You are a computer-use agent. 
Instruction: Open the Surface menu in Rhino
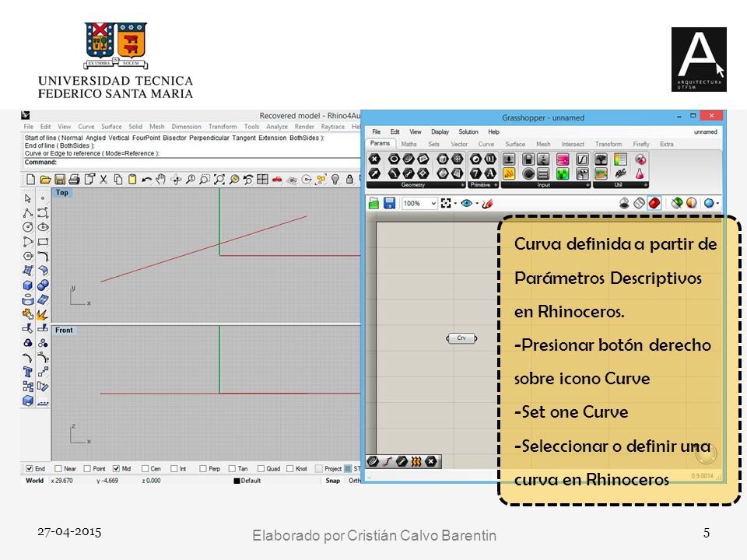click(x=111, y=127)
